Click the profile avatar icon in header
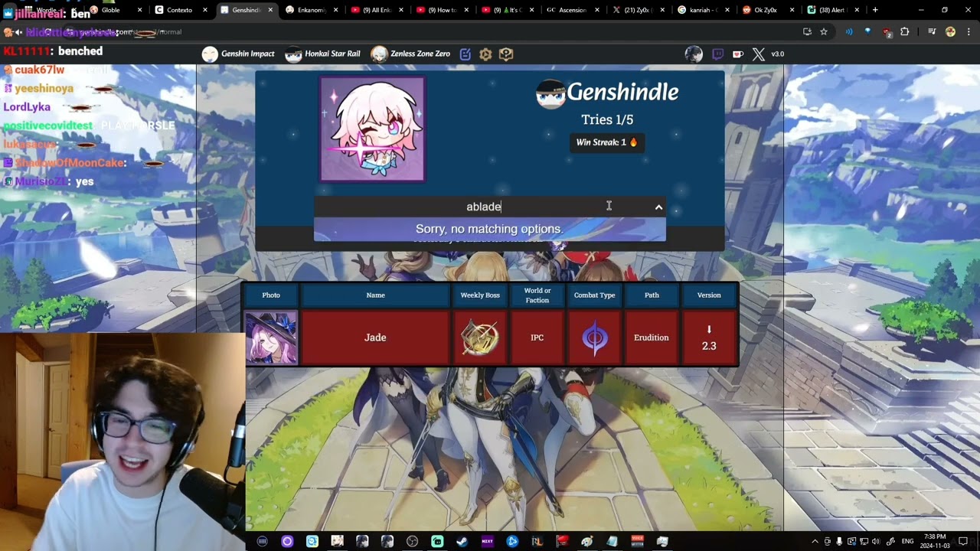 tap(694, 54)
